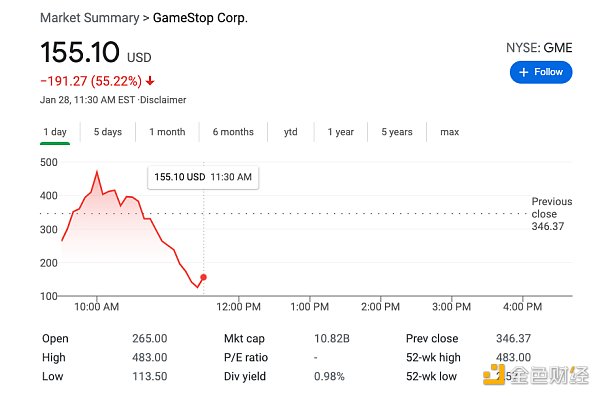The width and height of the screenshot is (600, 396).
Task: Click the red down arrow beside percentage change
Action: click(150, 81)
